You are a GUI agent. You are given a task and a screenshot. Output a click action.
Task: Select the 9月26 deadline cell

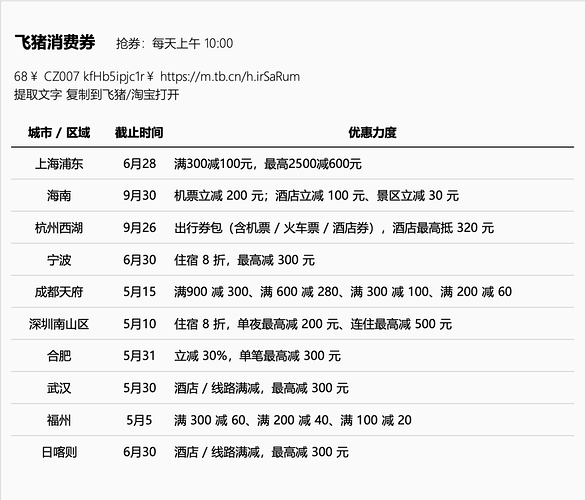point(140,228)
